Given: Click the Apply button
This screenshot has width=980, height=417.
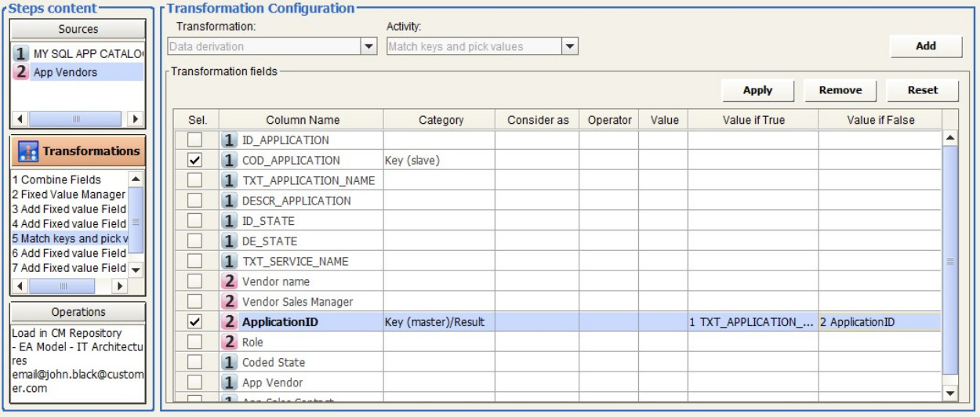Looking at the screenshot, I should [x=757, y=90].
